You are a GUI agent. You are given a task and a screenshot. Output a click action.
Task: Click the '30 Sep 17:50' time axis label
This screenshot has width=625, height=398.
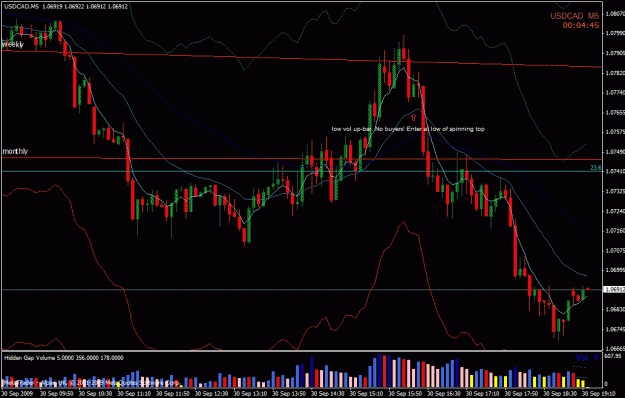click(x=520, y=394)
